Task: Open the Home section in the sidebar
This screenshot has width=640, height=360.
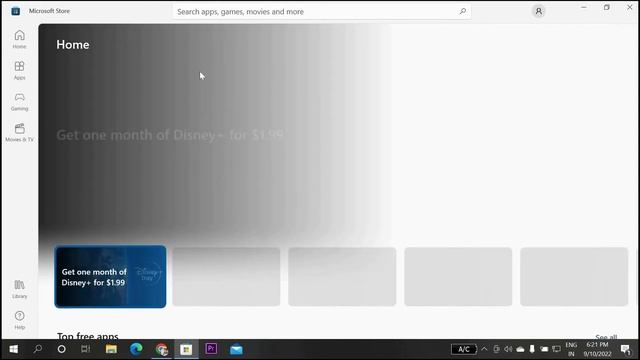Action: tap(19, 39)
